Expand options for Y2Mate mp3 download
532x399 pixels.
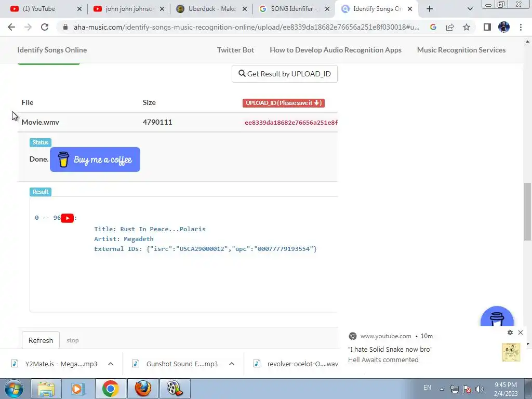[111, 364]
